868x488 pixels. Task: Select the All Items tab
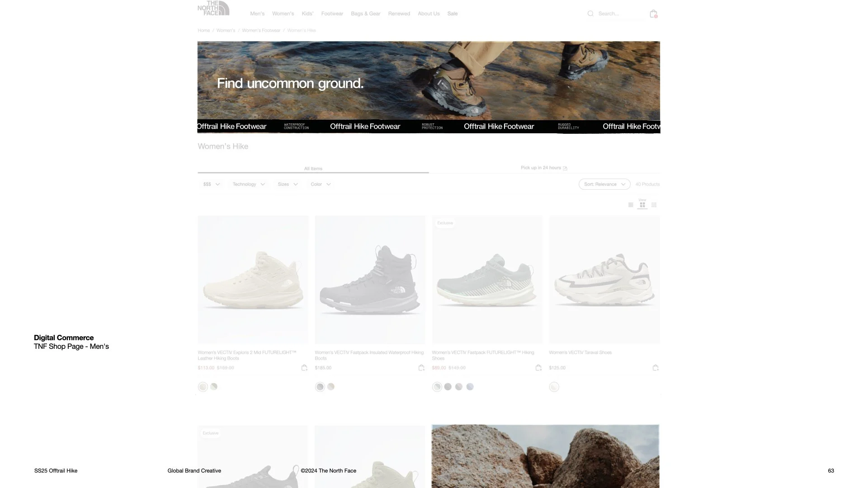[313, 169]
